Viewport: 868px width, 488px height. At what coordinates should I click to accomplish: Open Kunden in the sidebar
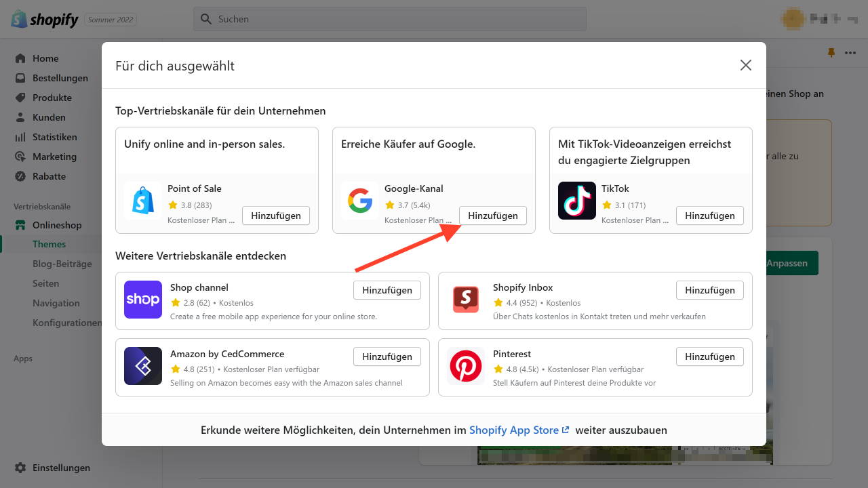[x=49, y=117]
